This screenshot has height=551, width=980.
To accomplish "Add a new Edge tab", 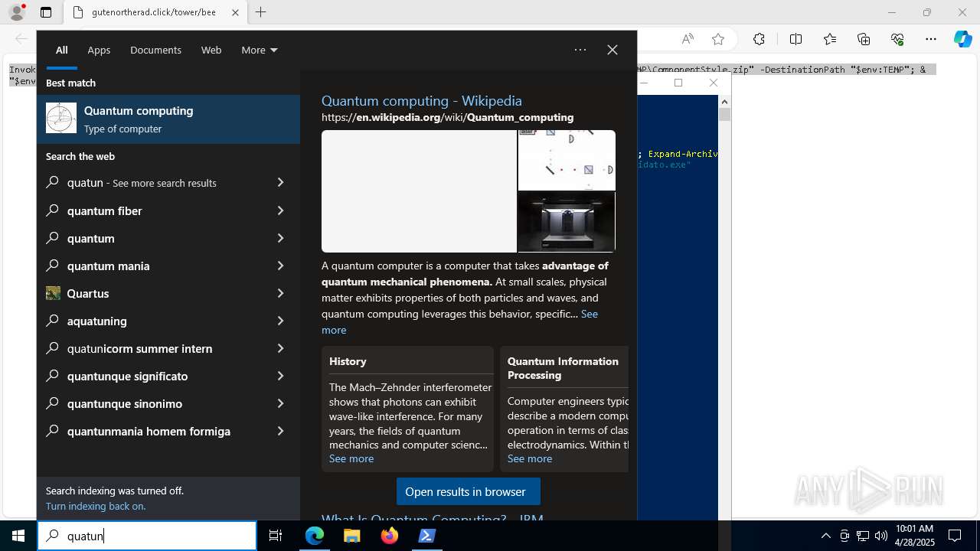I will (x=261, y=12).
